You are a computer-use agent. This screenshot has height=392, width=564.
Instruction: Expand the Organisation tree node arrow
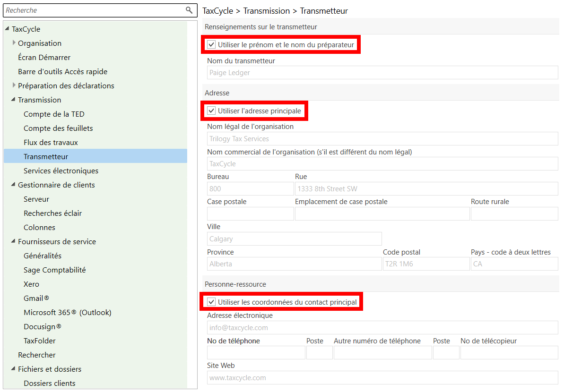coord(14,43)
